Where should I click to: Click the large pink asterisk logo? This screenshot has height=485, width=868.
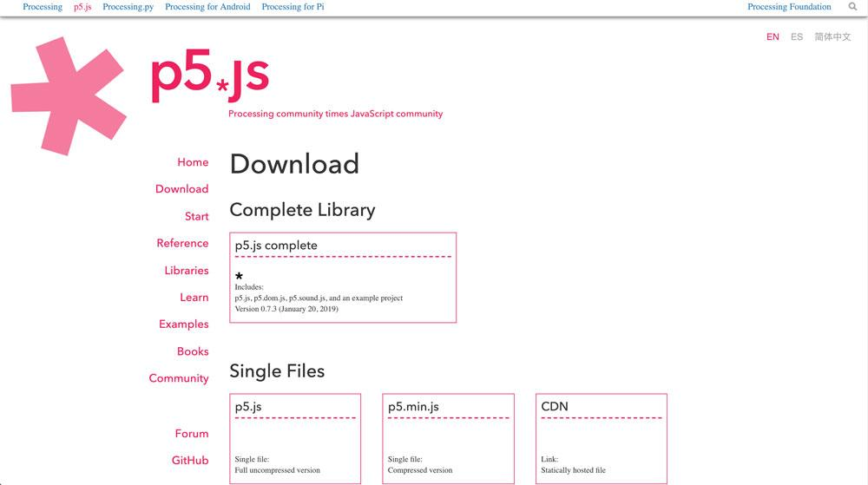click(69, 96)
